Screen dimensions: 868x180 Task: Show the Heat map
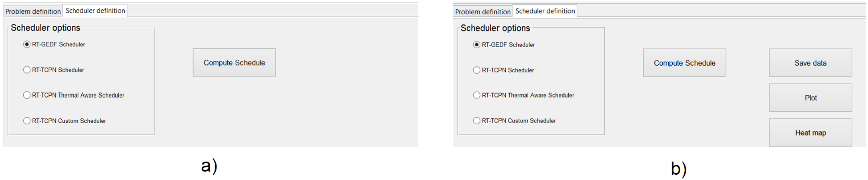click(x=810, y=132)
